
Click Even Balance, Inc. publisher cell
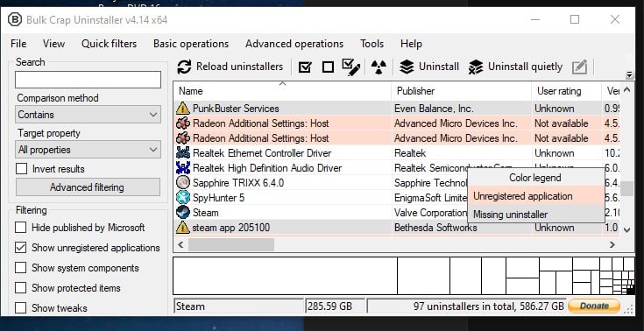pos(434,109)
